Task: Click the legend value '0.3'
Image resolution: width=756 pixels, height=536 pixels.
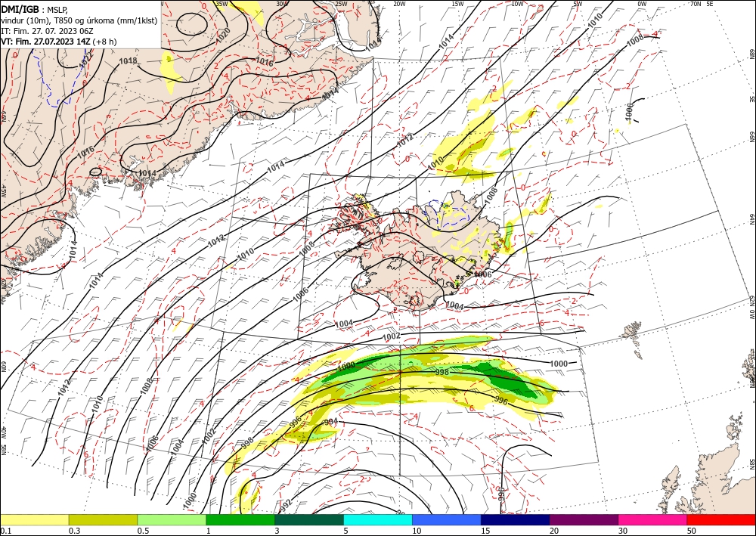Action: pyautogui.click(x=74, y=531)
